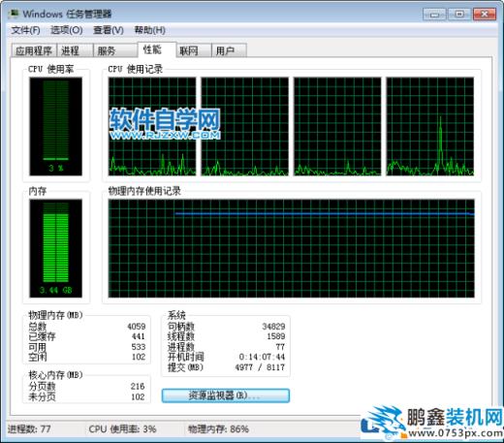This screenshot has width=504, height=443.
Task: Click the first CPU core history graph
Action: coord(152,126)
